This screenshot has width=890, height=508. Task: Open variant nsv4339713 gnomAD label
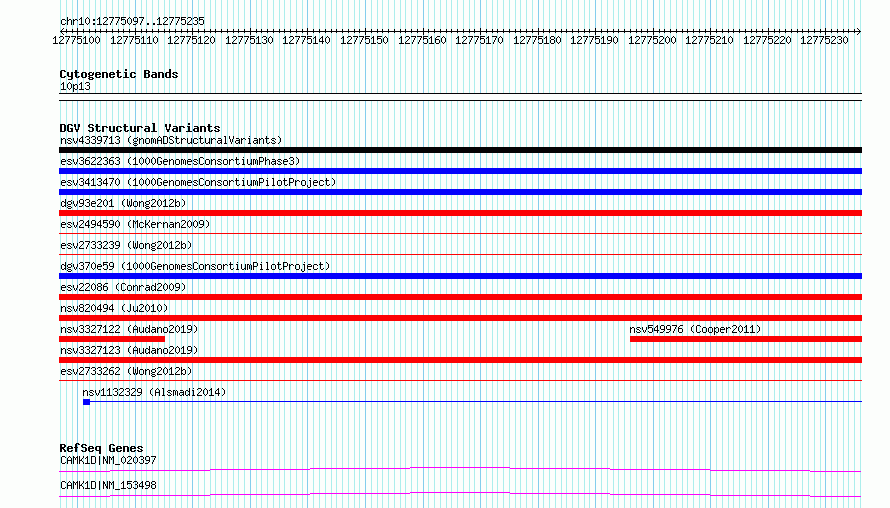click(171, 140)
